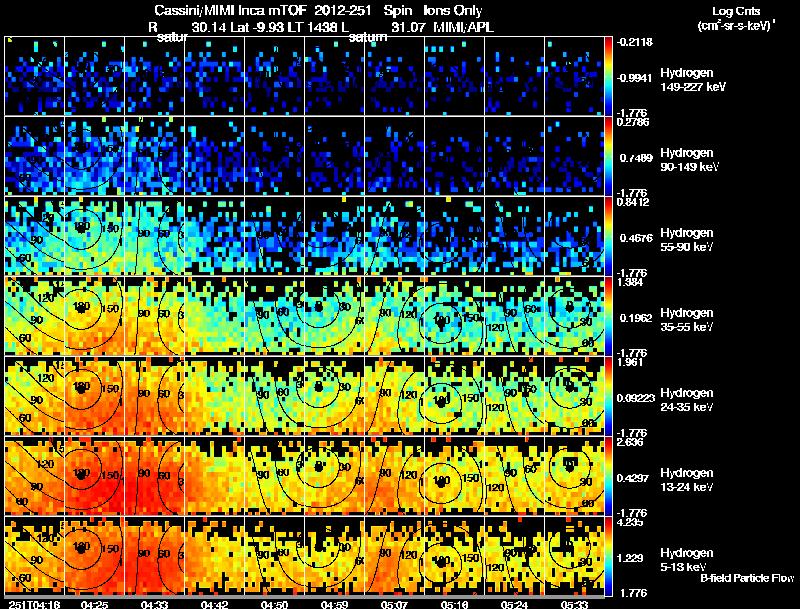
Task: Select the 04:59 panel in Hydrogen 24-35 keV row
Action: click(334, 396)
